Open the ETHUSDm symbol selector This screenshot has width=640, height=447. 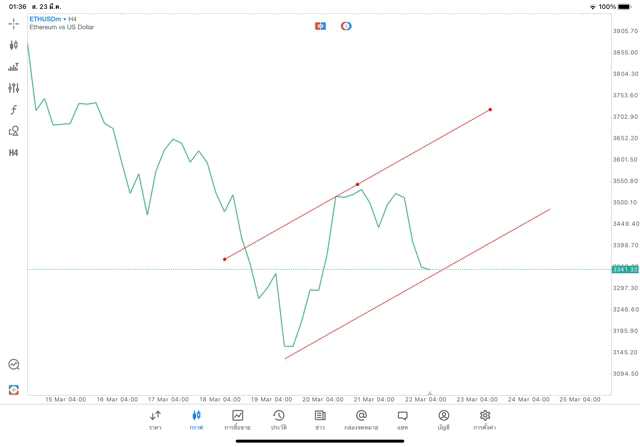[x=47, y=19]
